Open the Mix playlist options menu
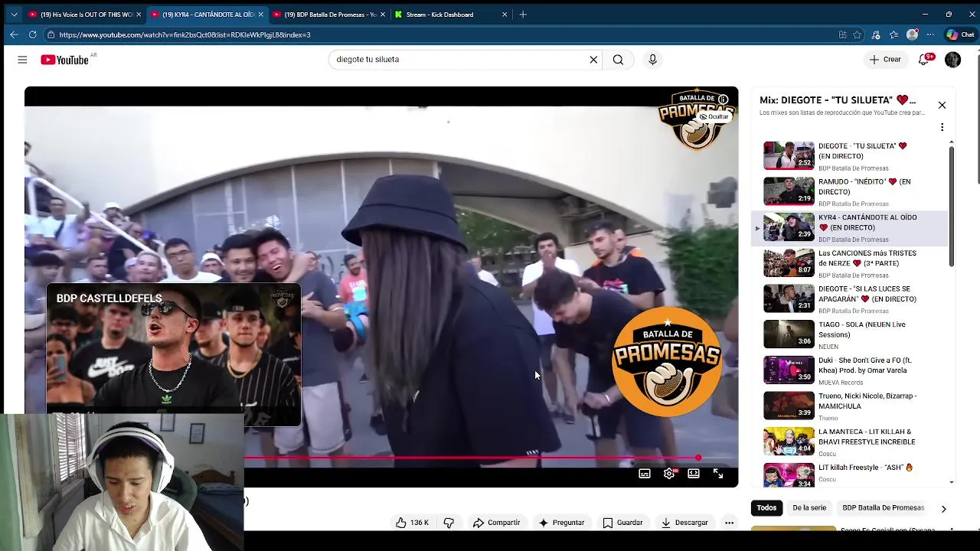The height and width of the screenshot is (551, 980). click(x=942, y=127)
